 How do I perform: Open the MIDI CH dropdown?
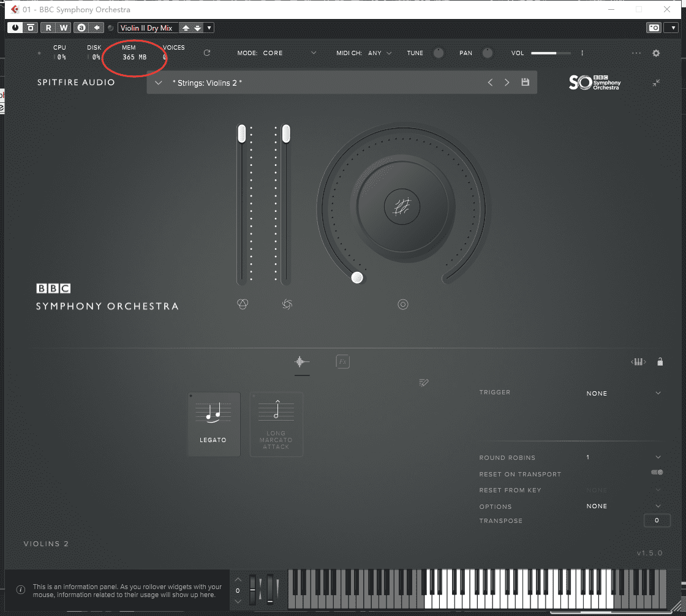pos(388,53)
